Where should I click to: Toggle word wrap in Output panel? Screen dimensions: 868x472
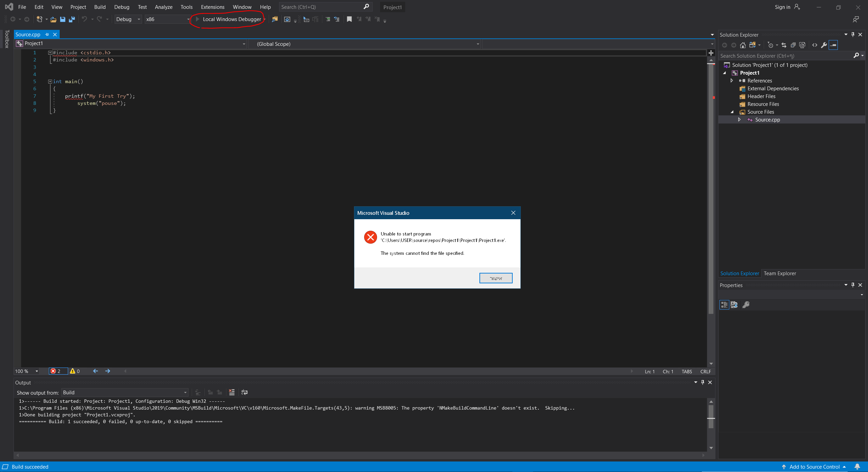(x=244, y=392)
